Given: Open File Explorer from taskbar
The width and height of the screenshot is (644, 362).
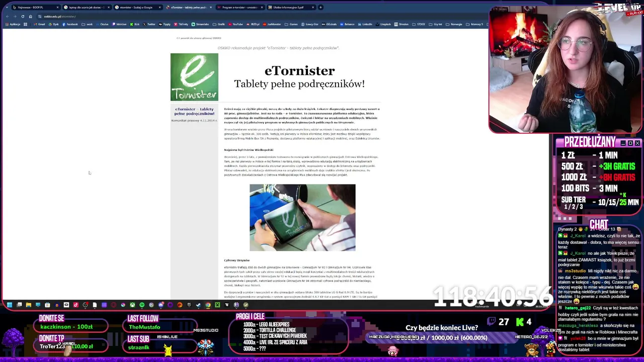Looking at the screenshot, I should 29,305.
